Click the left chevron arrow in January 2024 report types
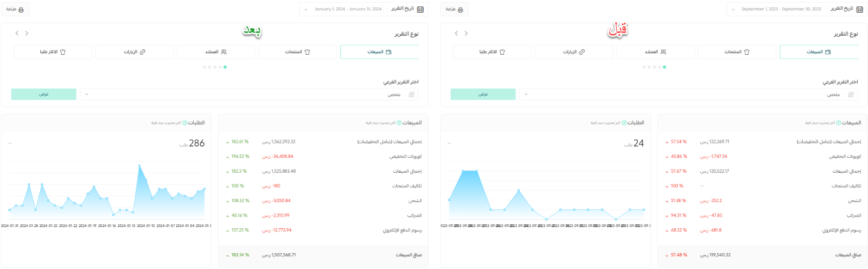This screenshot has height=269, width=868. click(x=17, y=33)
